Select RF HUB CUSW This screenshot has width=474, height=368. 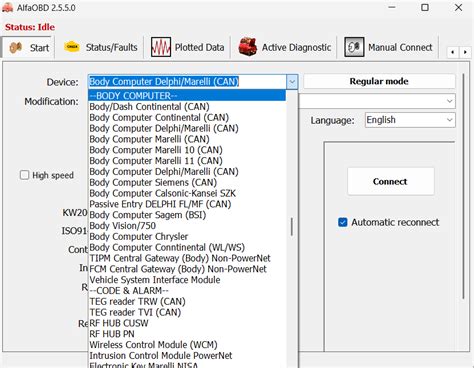click(187, 323)
